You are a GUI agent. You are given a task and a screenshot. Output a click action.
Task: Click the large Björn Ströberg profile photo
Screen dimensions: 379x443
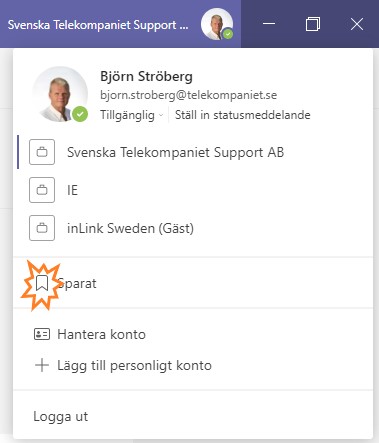[60, 94]
